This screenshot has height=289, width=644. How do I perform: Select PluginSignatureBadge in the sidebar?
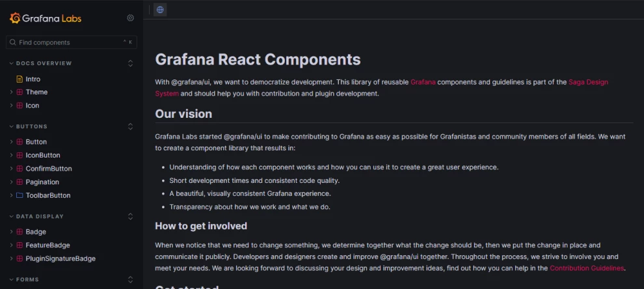(x=60, y=258)
